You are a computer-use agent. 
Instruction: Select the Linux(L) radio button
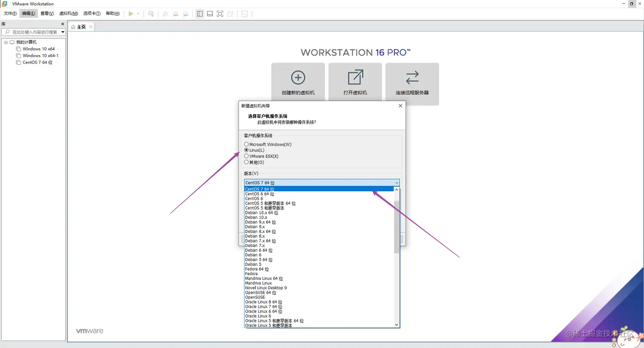pos(246,150)
